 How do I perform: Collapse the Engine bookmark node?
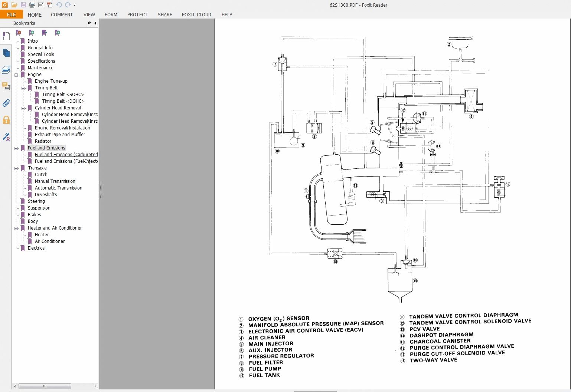pos(16,75)
